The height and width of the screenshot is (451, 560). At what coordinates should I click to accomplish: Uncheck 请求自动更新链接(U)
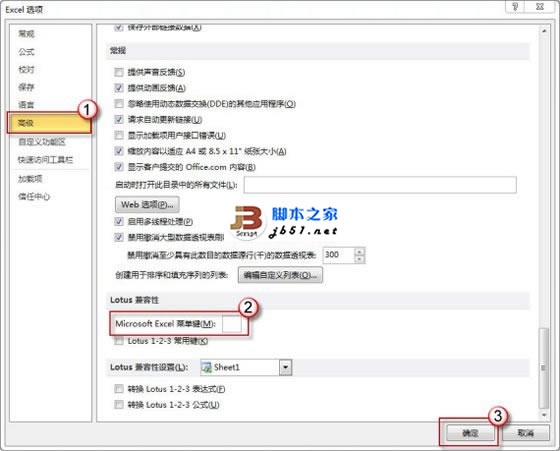click(x=119, y=120)
